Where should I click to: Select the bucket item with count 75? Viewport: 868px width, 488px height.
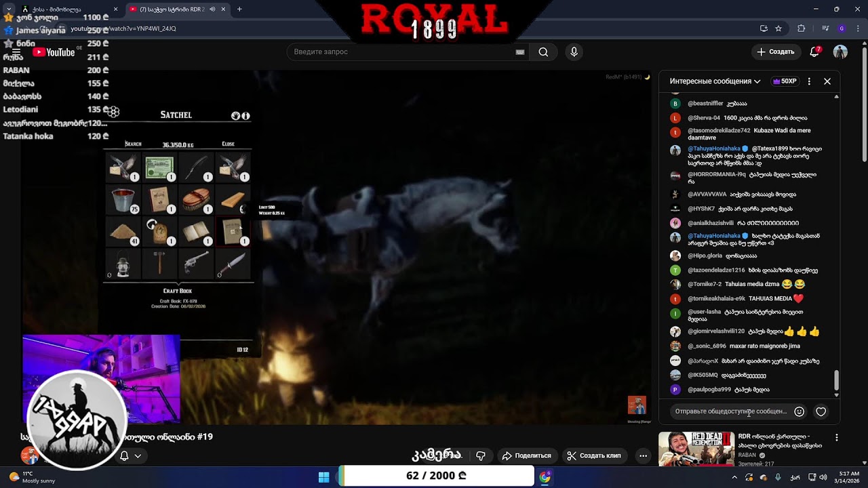[123, 200]
